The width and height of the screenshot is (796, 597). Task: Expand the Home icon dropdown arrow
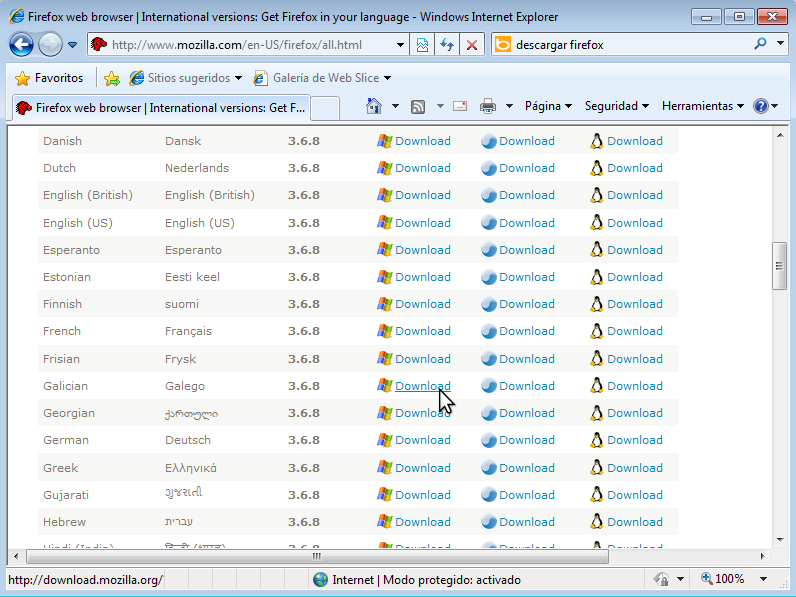[x=395, y=106]
